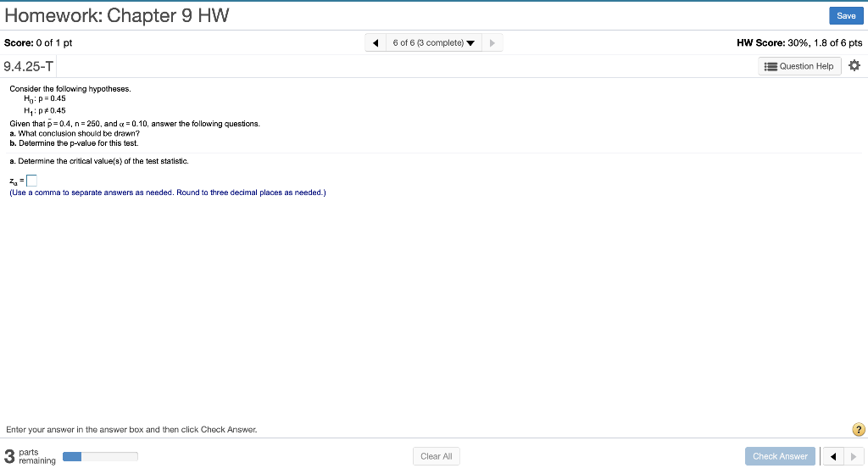Click 'Enter your answer in the answer box' instruction
Image resolution: width=868 pixels, height=474 pixels.
tap(131, 429)
